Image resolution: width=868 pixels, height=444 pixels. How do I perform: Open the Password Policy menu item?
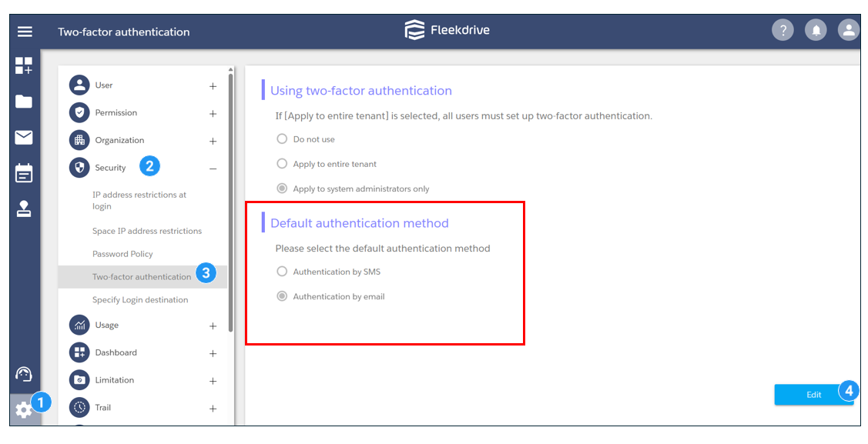pos(122,254)
